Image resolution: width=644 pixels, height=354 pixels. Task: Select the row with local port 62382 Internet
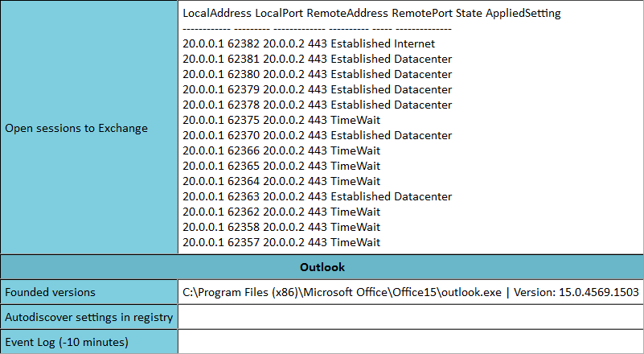pyautogui.click(x=309, y=43)
